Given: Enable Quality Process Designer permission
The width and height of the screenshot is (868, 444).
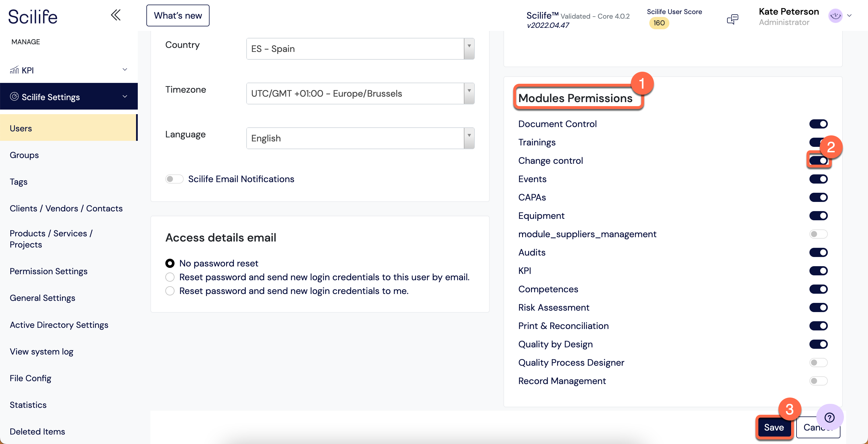Looking at the screenshot, I should (818, 362).
